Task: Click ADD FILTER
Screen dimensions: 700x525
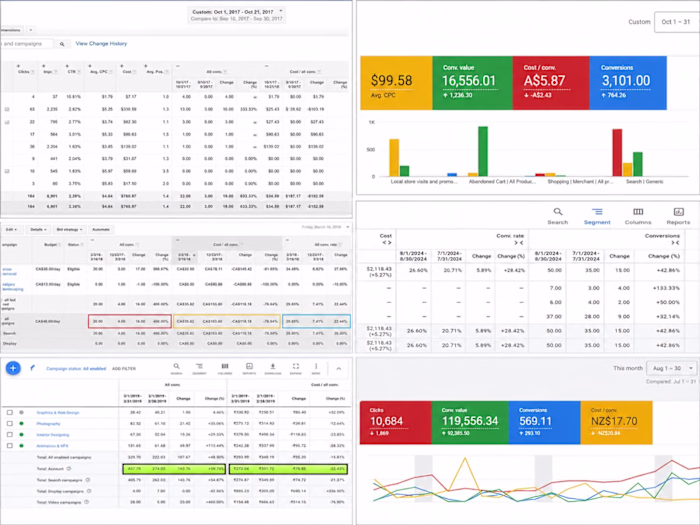Action: pyautogui.click(x=124, y=369)
